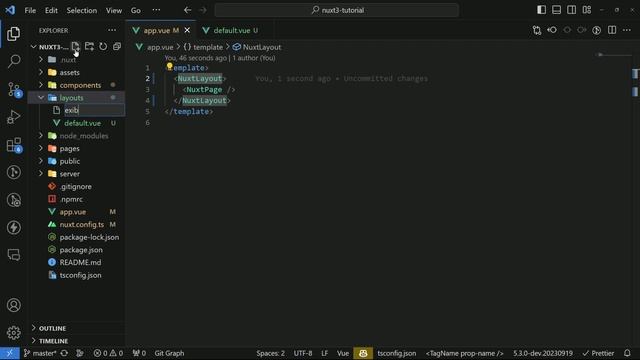The image size is (640, 360).
Task: Collapse all folders in explorer
Action: pos(117,47)
